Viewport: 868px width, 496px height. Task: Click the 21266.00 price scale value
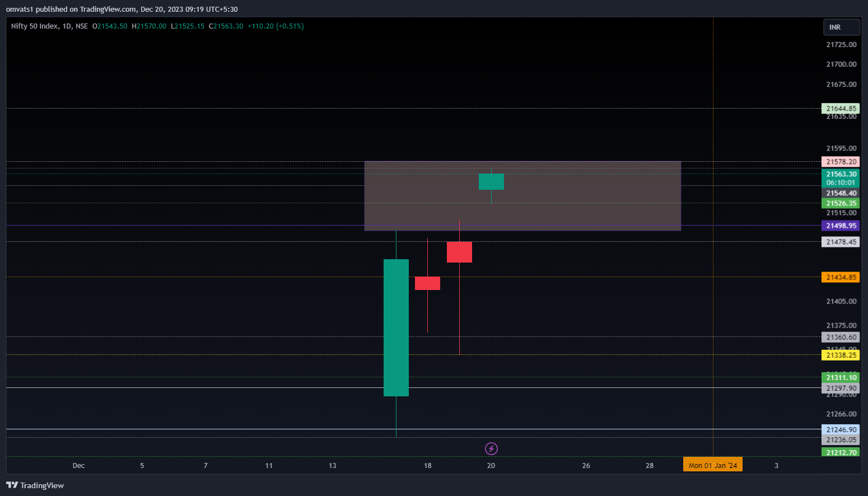pos(841,414)
